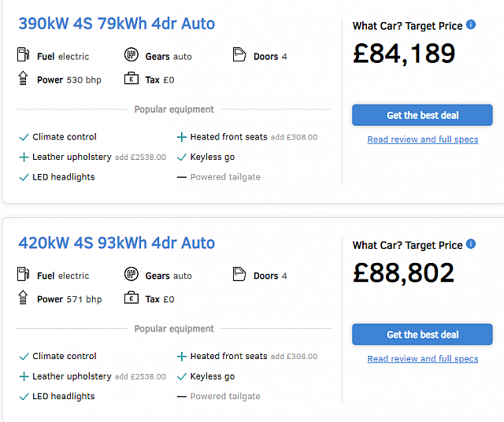Click the LED headlights checkmark on the 420kW listing
Viewport: 504px width, 422px height.
coord(24,397)
